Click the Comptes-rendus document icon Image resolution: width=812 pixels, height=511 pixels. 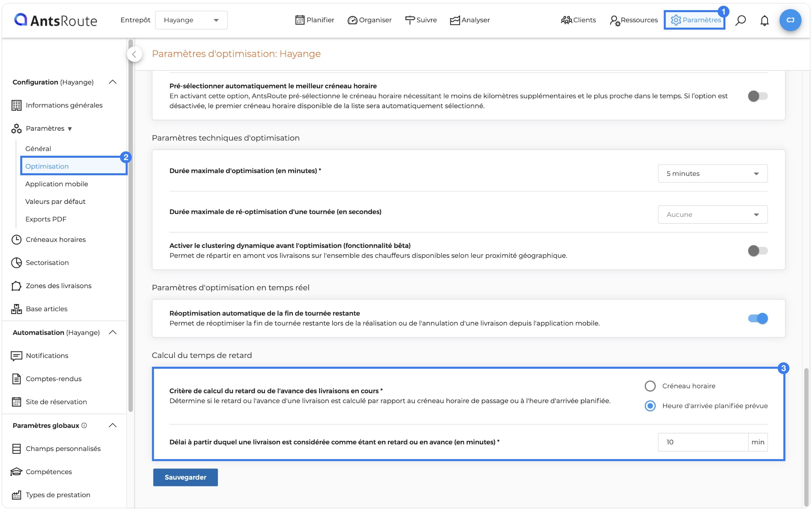tap(16, 379)
